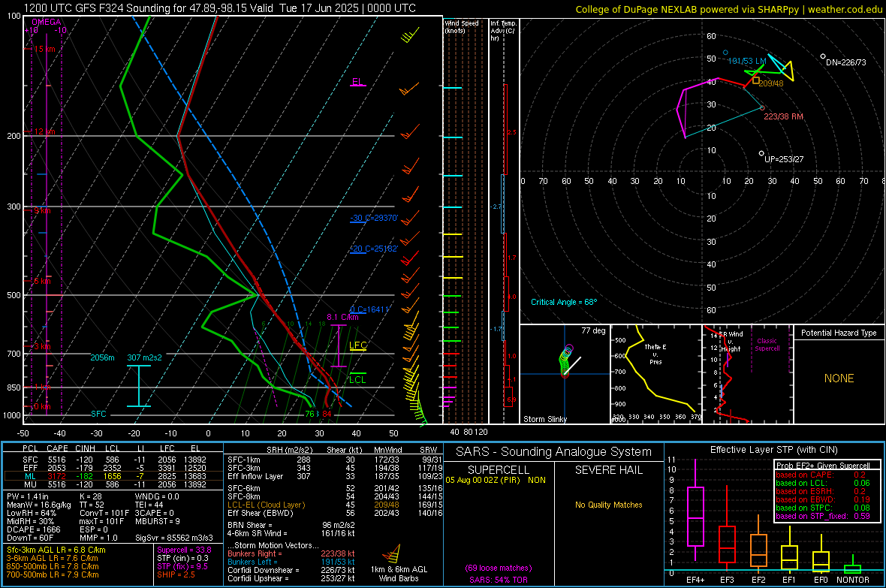Click the MBURST = 9 value
Image resolution: width=886 pixels, height=588 pixels.
pos(157,520)
